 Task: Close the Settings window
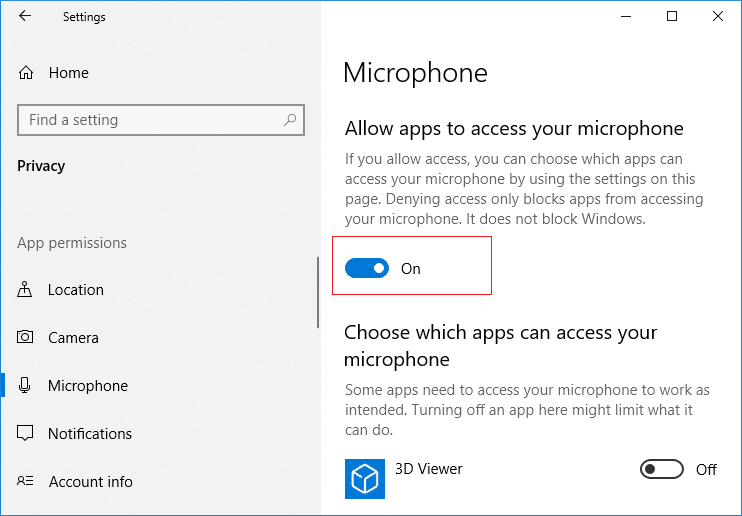pyautogui.click(x=718, y=16)
